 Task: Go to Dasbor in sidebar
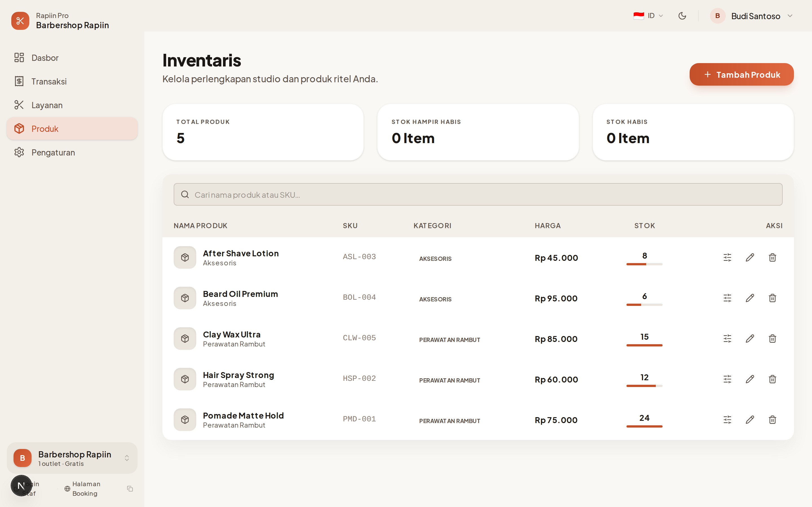click(45, 58)
